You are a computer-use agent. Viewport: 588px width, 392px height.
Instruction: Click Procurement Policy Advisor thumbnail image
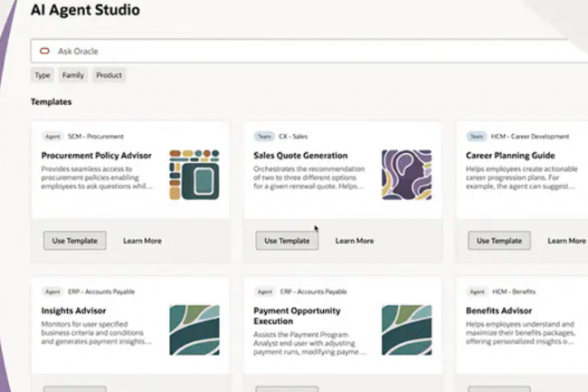coord(194,175)
